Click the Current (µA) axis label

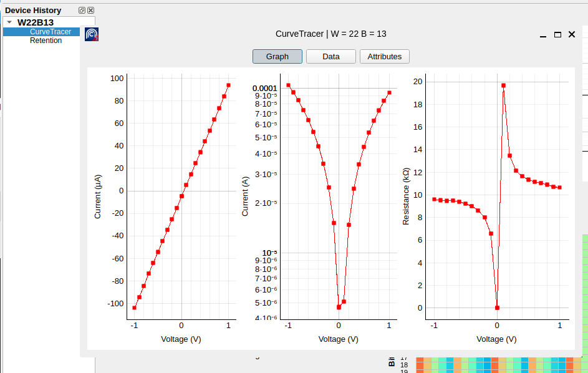97,196
